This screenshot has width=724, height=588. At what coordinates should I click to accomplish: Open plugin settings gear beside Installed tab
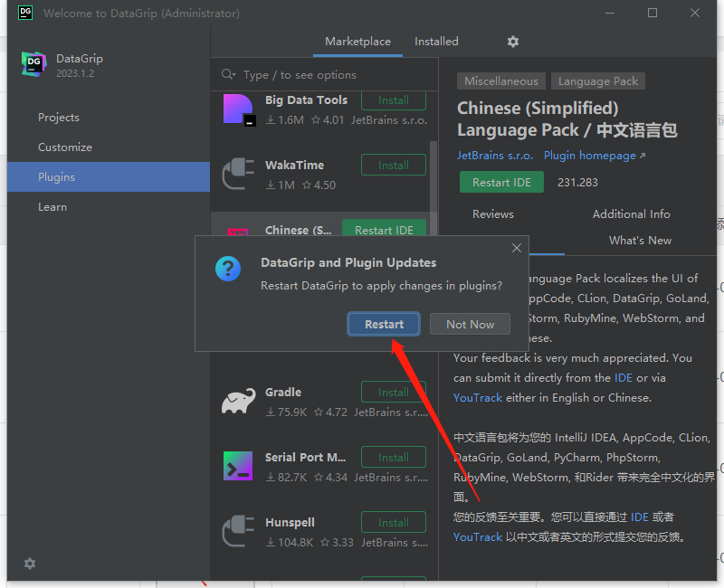tap(513, 42)
